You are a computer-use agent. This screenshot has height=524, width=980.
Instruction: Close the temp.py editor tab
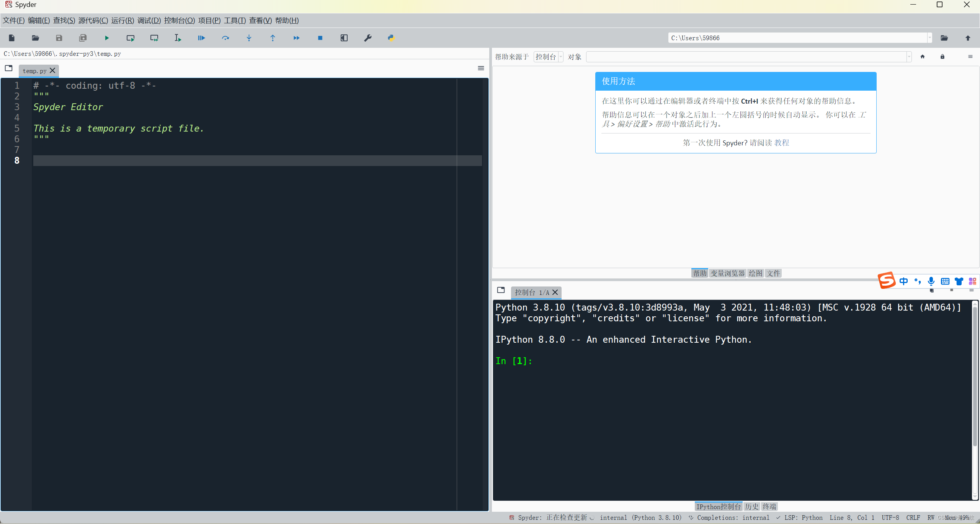[53, 70]
